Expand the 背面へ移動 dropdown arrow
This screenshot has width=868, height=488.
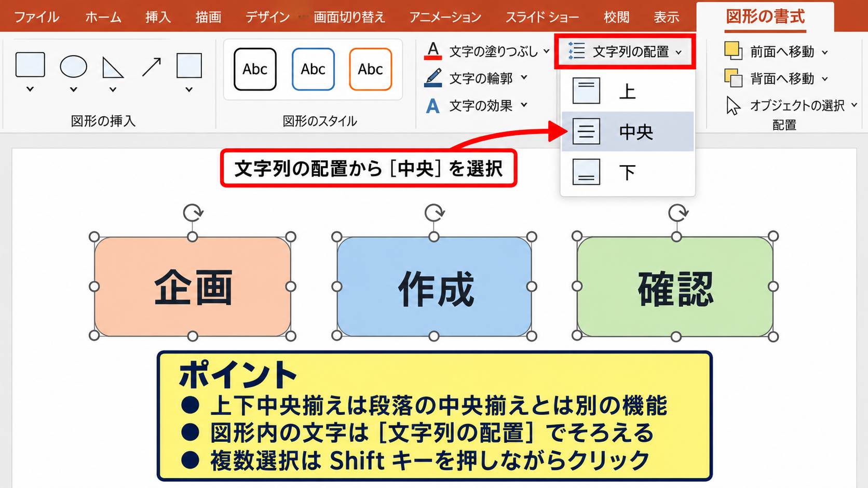point(825,79)
